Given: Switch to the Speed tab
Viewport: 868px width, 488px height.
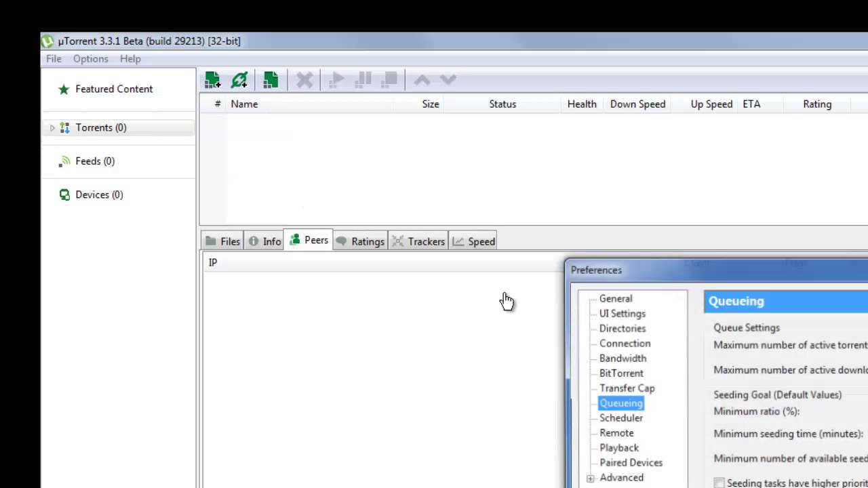Looking at the screenshot, I should coord(474,241).
